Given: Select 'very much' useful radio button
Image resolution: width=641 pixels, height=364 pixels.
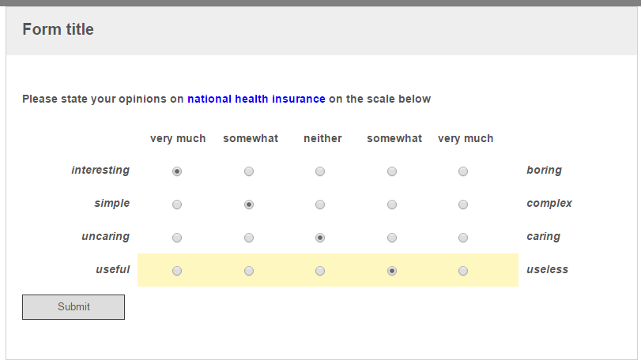Looking at the screenshot, I should coord(177,271).
